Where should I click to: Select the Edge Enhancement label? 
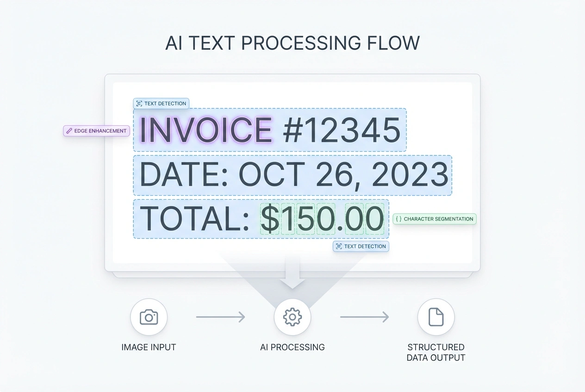click(x=100, y=131)
